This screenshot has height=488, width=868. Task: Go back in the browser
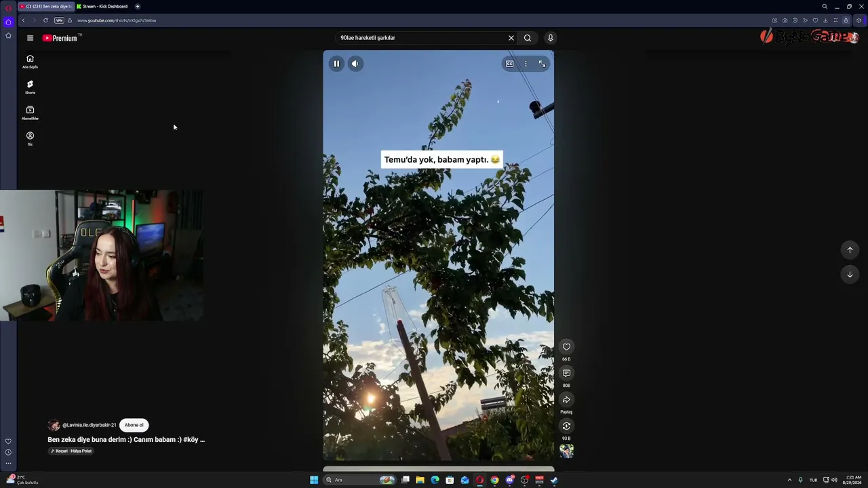coord(23,20)
